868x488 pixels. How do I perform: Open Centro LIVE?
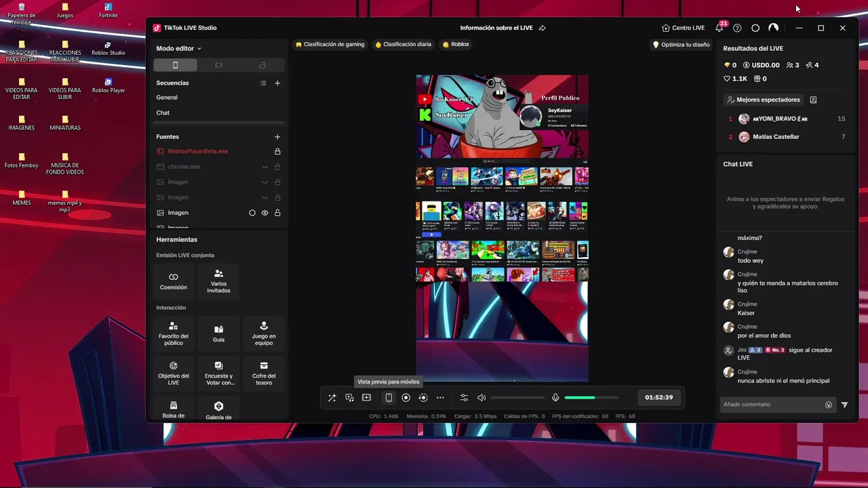684,28
